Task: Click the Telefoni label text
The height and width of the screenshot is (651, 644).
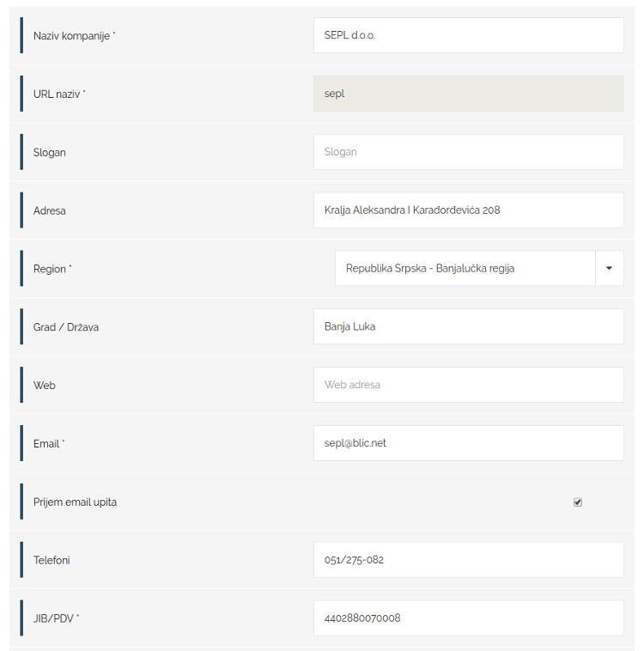Action: pyautogui.click(x=52, y=561)
